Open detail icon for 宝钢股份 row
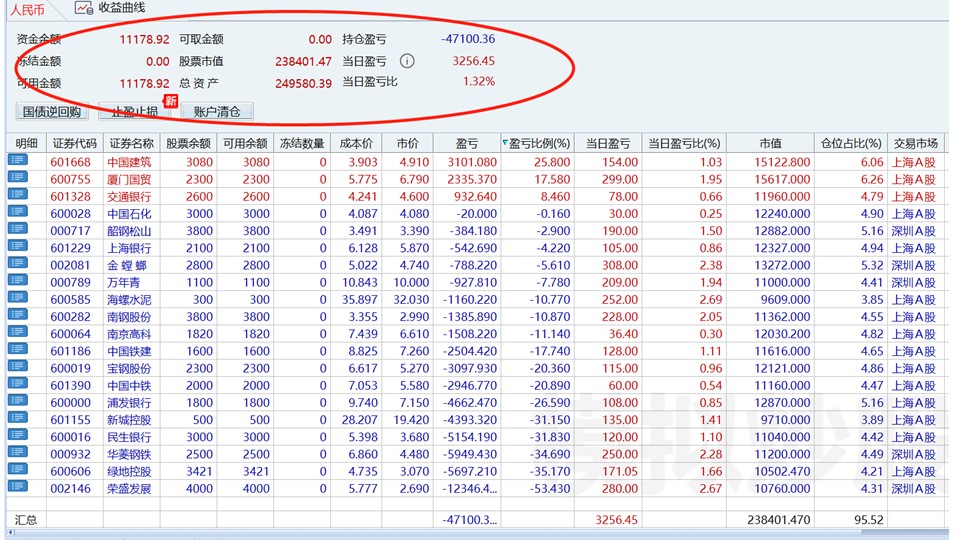Image resolution: width=960 pixels, height=540 pixels. pos(18,366)
